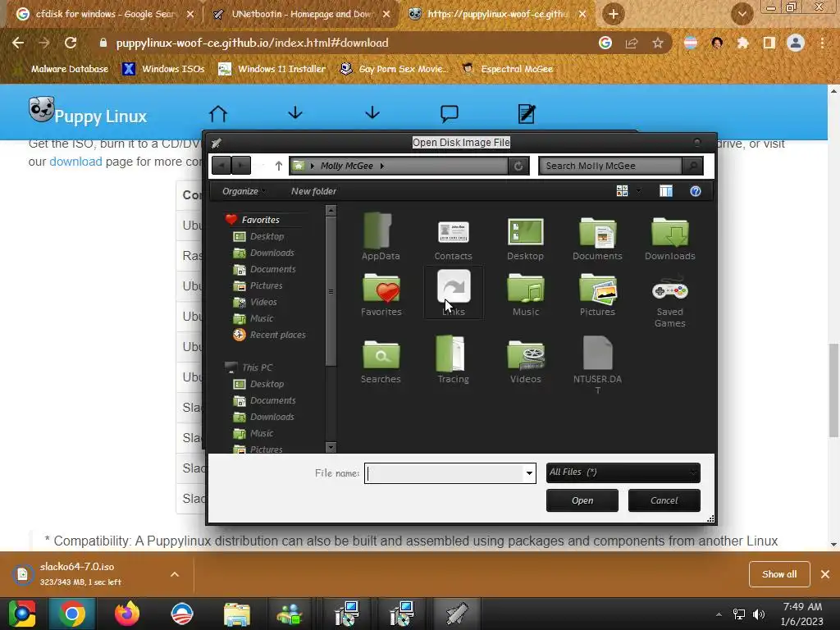The image size is (840, 630).
Task: Change view with the view layout icon
Action: [622, 191]
